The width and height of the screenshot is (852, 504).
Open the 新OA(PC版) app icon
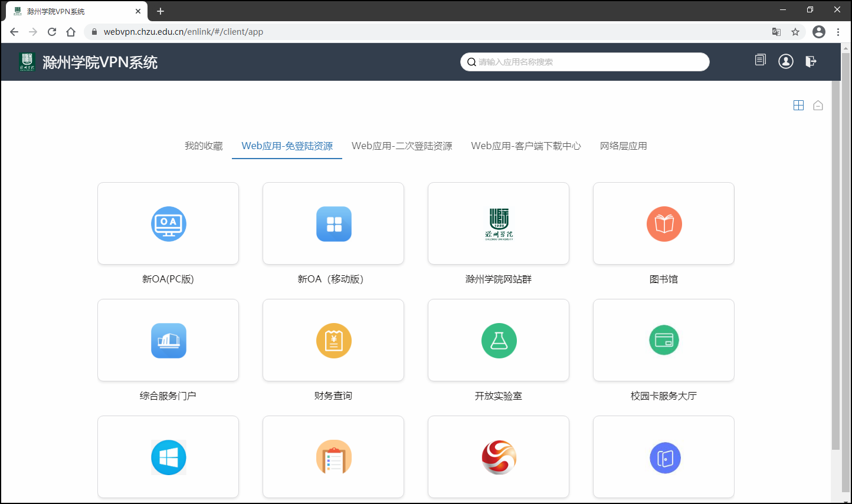tap(168, 224)
